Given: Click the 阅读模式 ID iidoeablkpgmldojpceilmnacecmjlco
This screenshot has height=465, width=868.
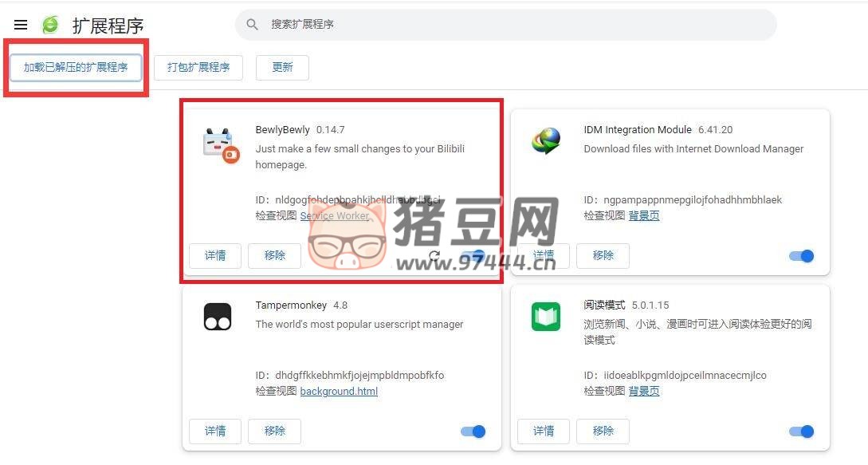Looking at the screenshot, I should [x=685, y=375].
